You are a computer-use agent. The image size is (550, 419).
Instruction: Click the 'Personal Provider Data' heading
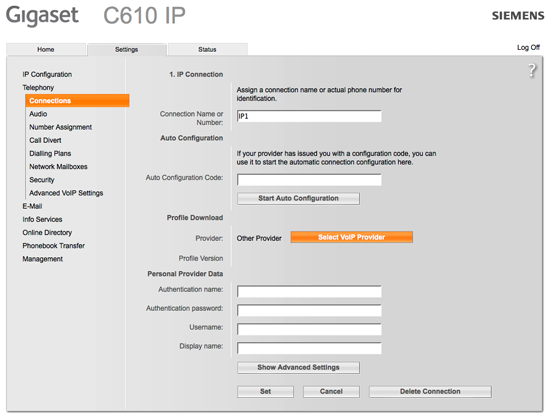pyautogui.click(x=185, y=274)
